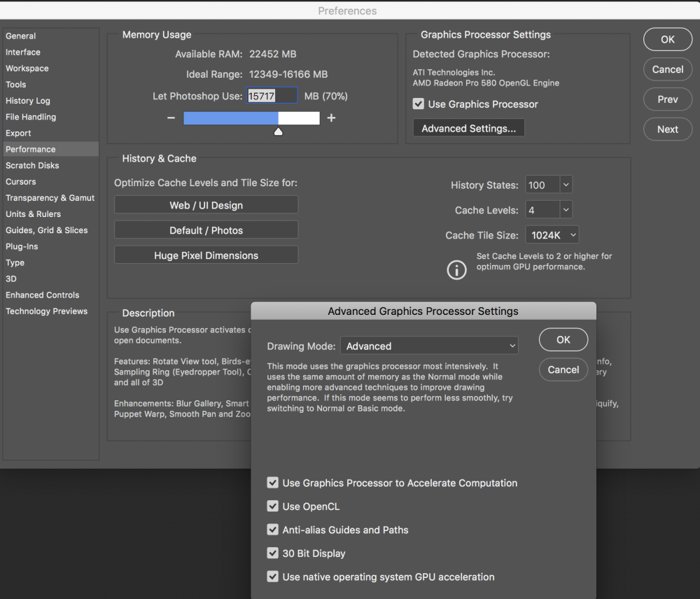The height and width of the screenshot is (599, 700).
Task: Turn off 30 Bit Display
Action: (273, 553)
